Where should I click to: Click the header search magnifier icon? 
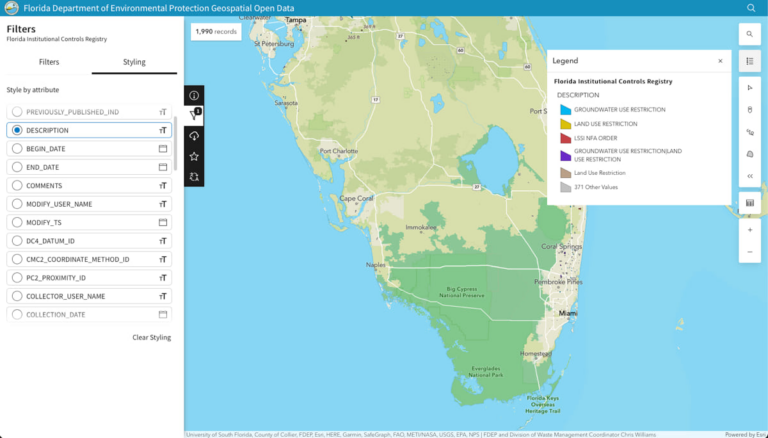click(x=751, y=8)
